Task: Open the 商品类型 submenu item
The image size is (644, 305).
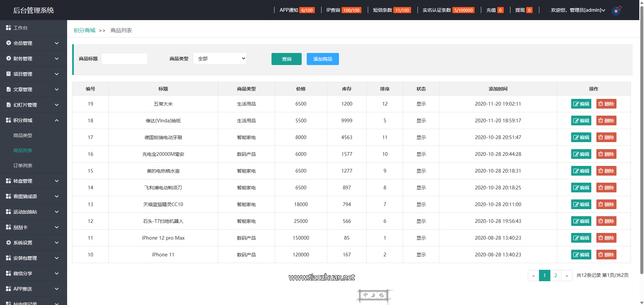Action: coord(23,135)
